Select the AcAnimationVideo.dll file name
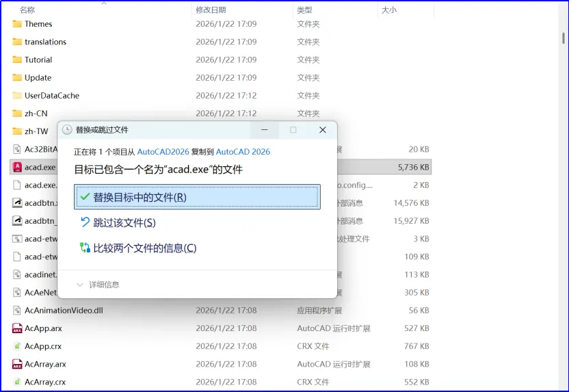 click(64, 311)
